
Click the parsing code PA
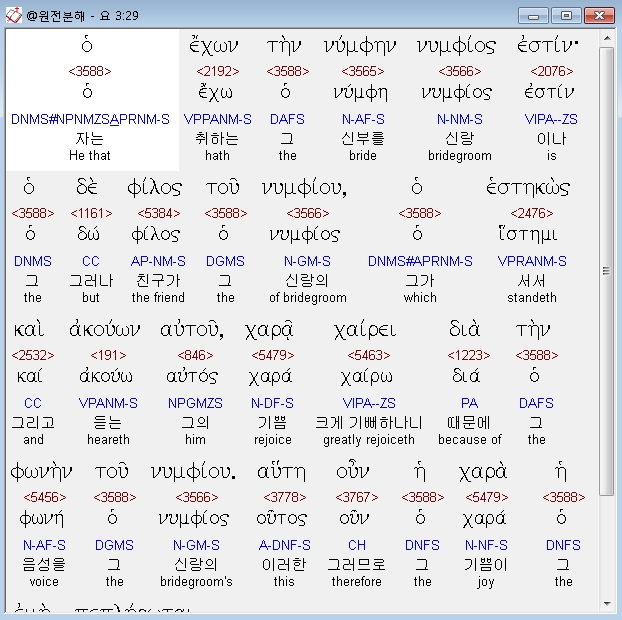tap(469, 403)
